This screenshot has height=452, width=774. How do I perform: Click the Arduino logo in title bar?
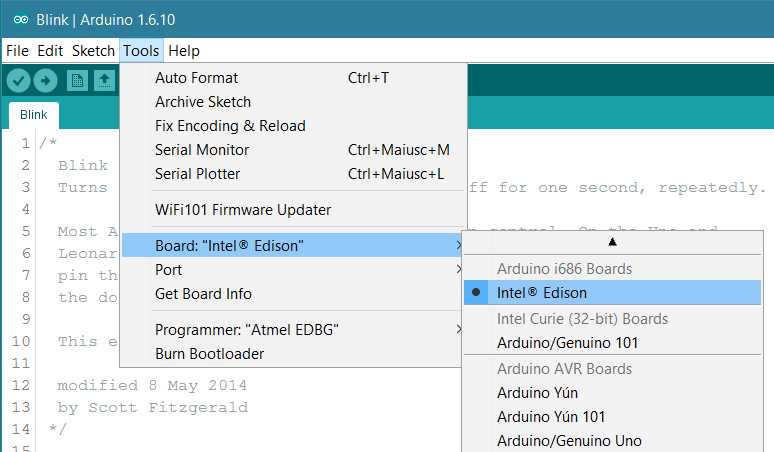coord(20,20)
